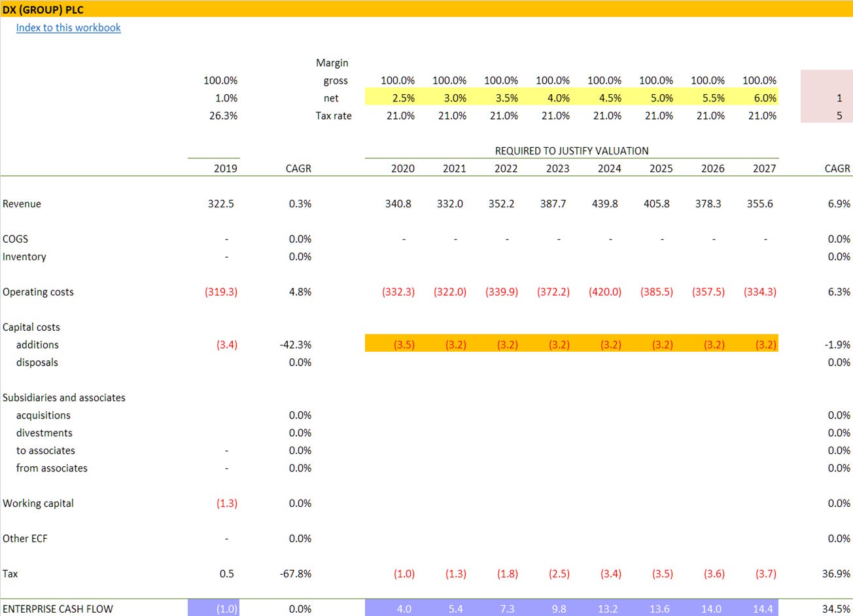The width and height of the screenshot is (853, 616).
Task: Select the 'ENTERPRISE CASH FLOW' row label
Action: coord(58,609)
